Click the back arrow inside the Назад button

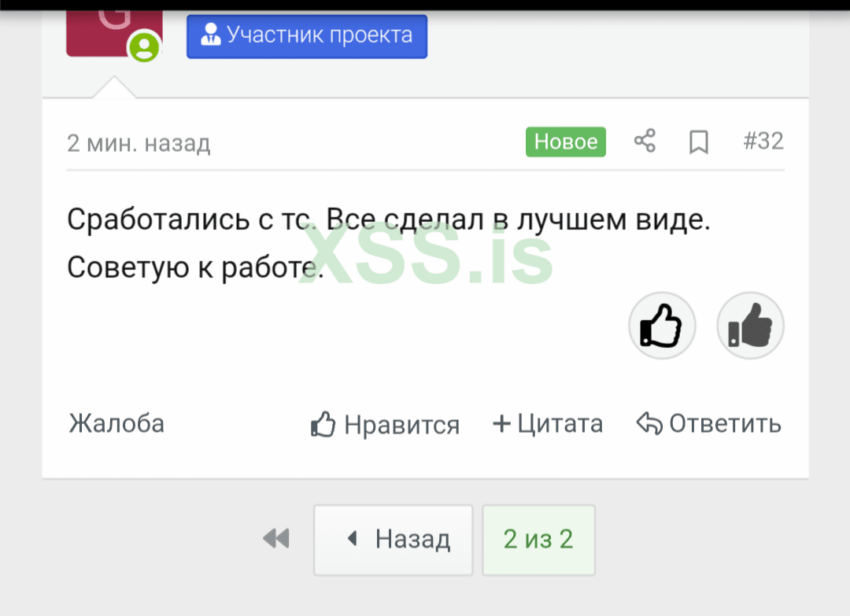[352, 538]
